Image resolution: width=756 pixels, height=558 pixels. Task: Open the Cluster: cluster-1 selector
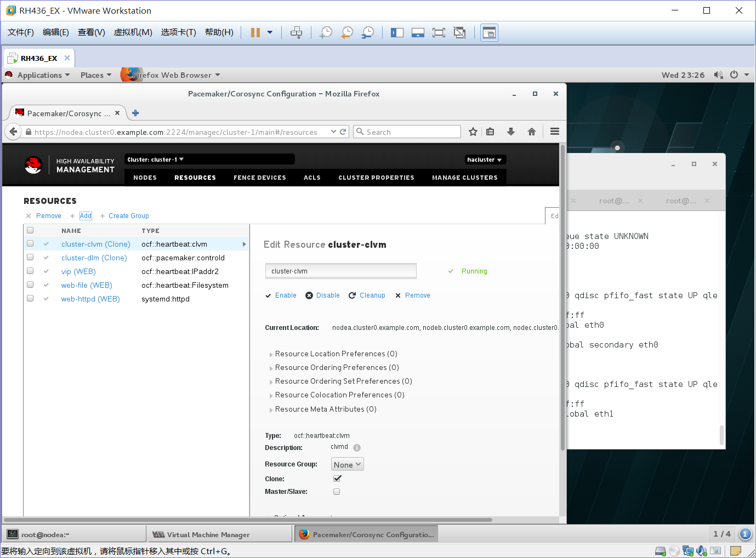tap(209, 160)
